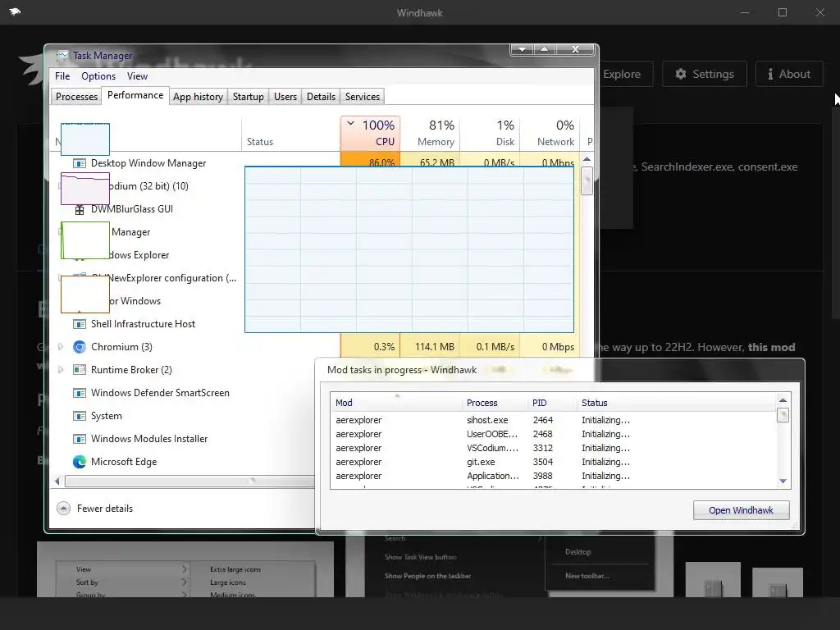
Task: Select the Windows Defender SmartScreen row
Action: (160, 393)
